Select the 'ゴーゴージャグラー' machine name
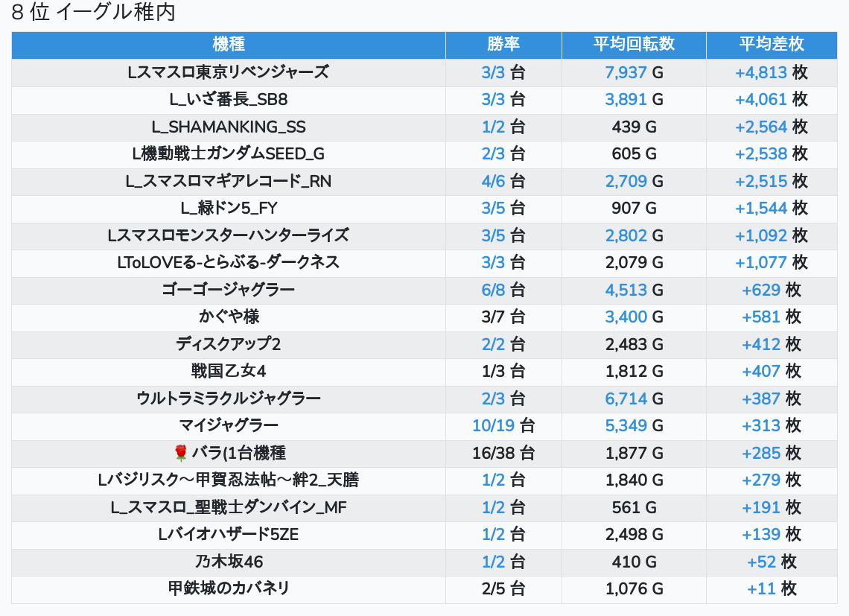This screenshot has height=616, width=849. [229, 290]
